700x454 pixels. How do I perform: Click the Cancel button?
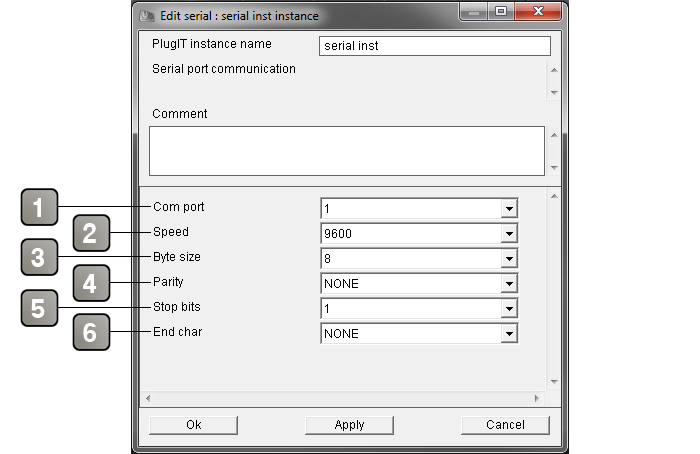[505, 425]
